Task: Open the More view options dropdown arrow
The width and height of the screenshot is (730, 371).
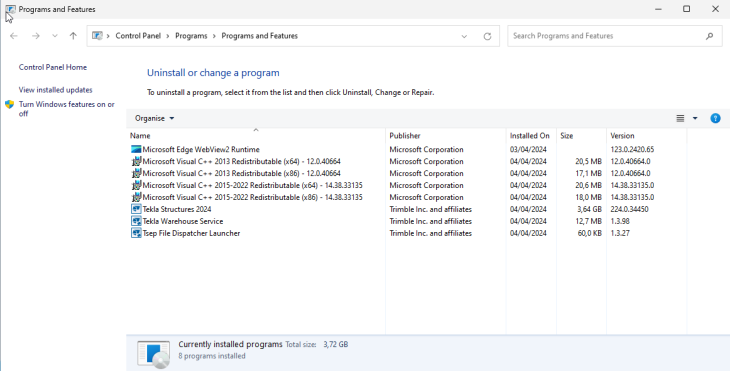Action: click(695, 118)
